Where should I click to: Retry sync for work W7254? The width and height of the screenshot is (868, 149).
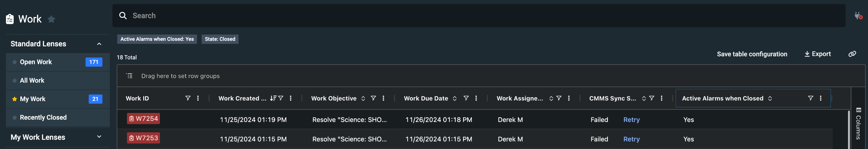pos(631,120)
